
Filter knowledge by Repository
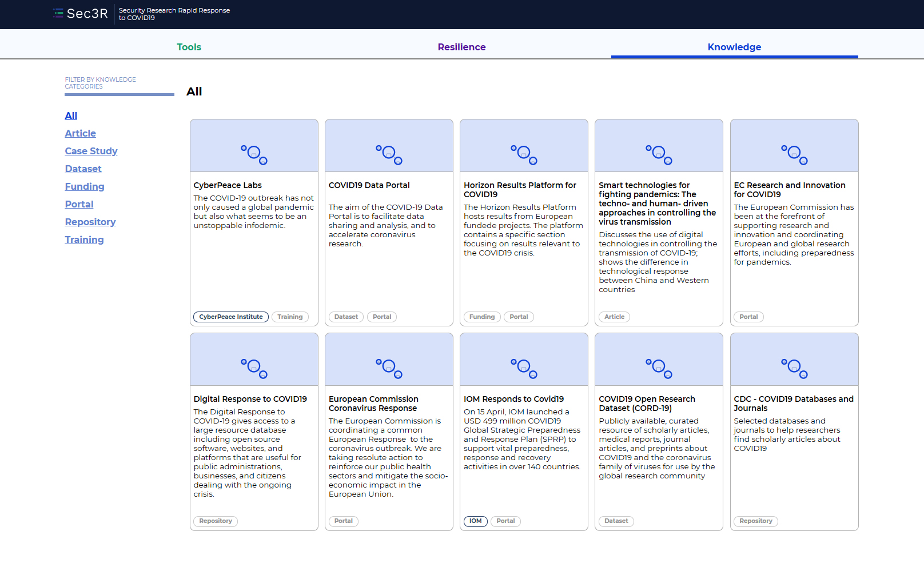(90, 222)
